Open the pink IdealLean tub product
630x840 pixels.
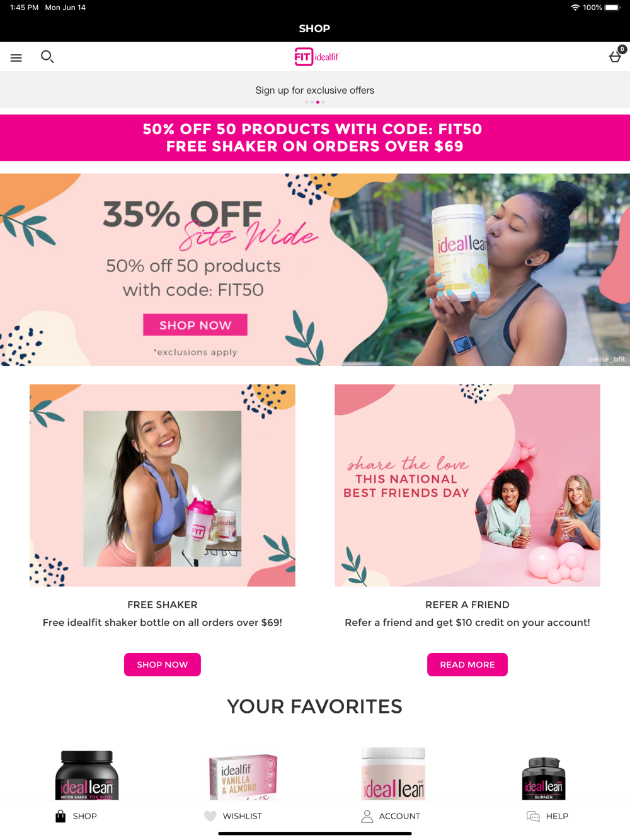393,774
